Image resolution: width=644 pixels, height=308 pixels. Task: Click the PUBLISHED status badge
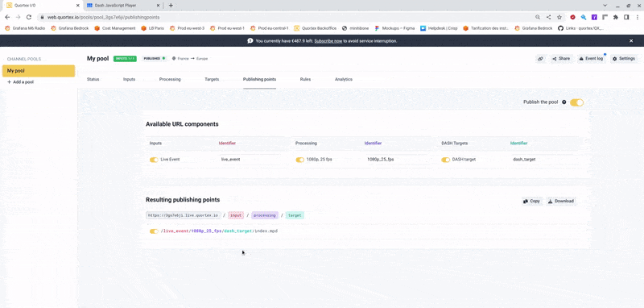154,58
